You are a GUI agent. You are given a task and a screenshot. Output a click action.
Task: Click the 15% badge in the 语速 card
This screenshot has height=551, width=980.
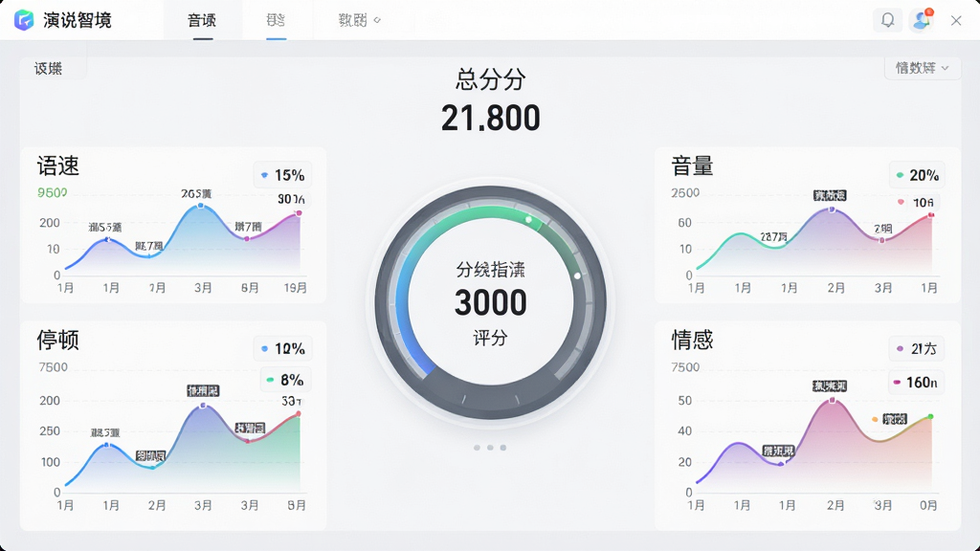click(282, 175)
